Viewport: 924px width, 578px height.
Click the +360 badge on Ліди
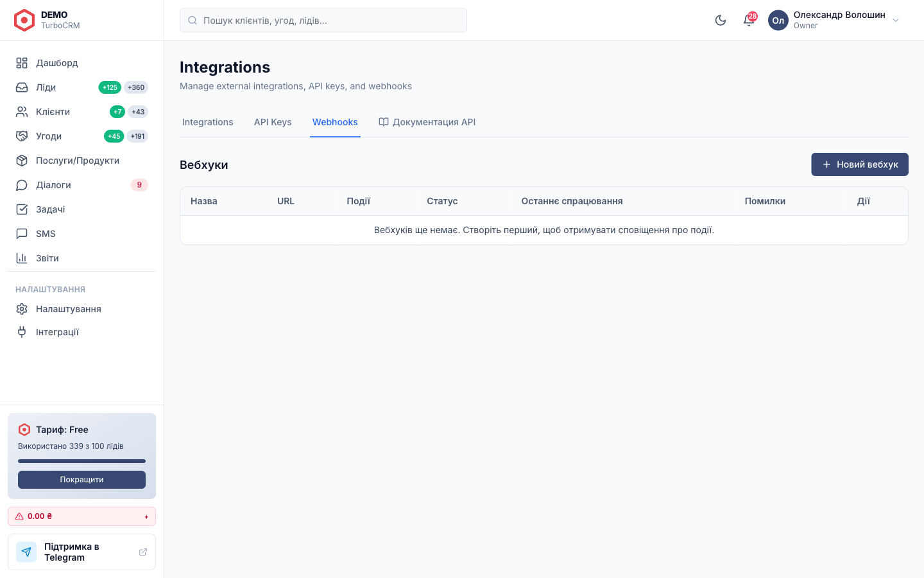(136, 87)
